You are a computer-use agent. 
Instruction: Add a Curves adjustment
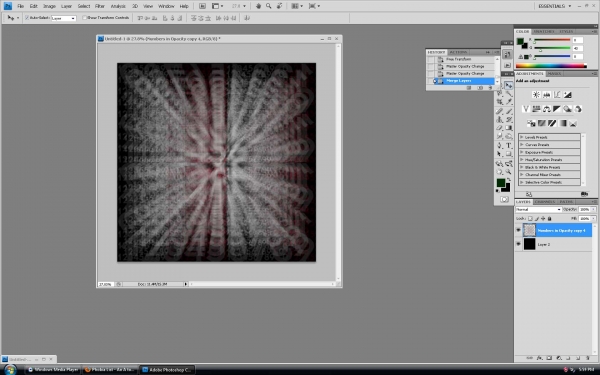point(557,95)
